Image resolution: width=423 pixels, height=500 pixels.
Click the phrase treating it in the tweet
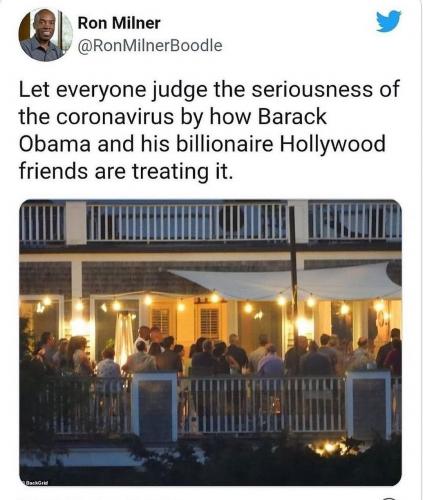point(181,171)
